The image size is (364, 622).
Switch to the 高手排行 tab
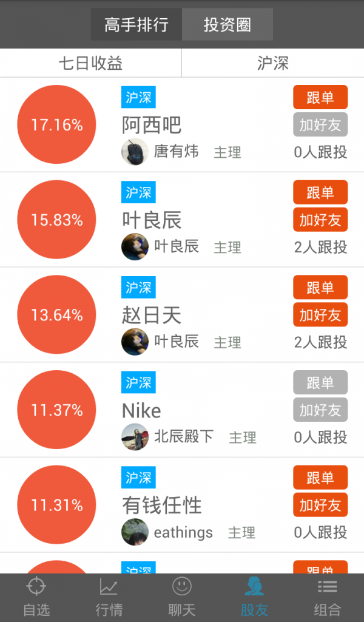tap(136, 24)
